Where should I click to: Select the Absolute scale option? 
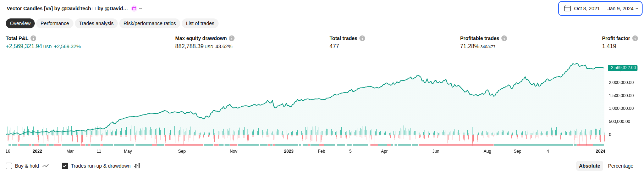pos(589,166)
